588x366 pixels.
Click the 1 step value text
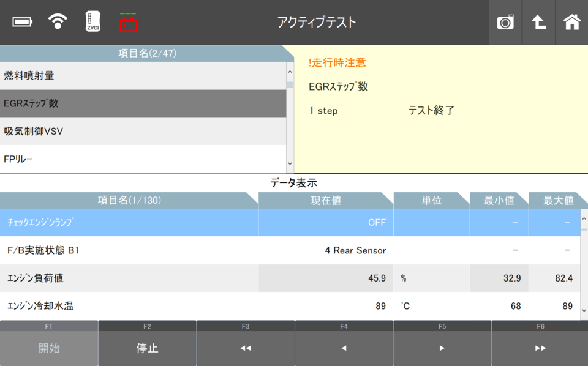323,111
